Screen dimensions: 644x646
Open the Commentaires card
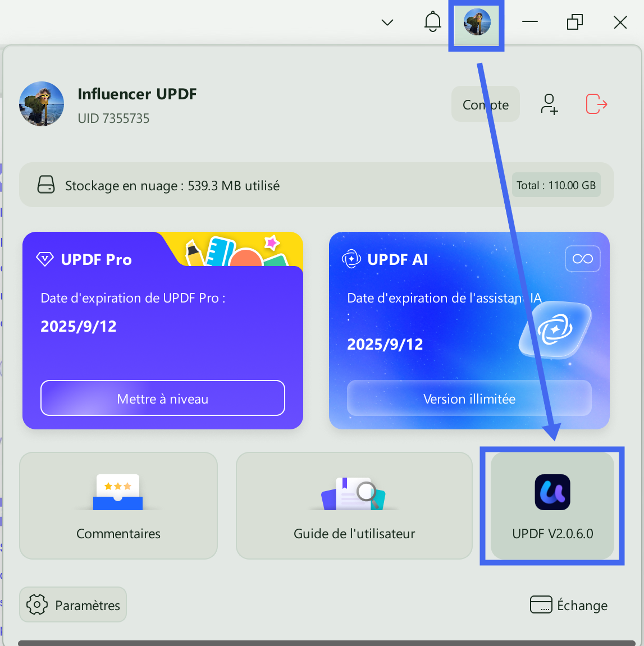(118, 506)
